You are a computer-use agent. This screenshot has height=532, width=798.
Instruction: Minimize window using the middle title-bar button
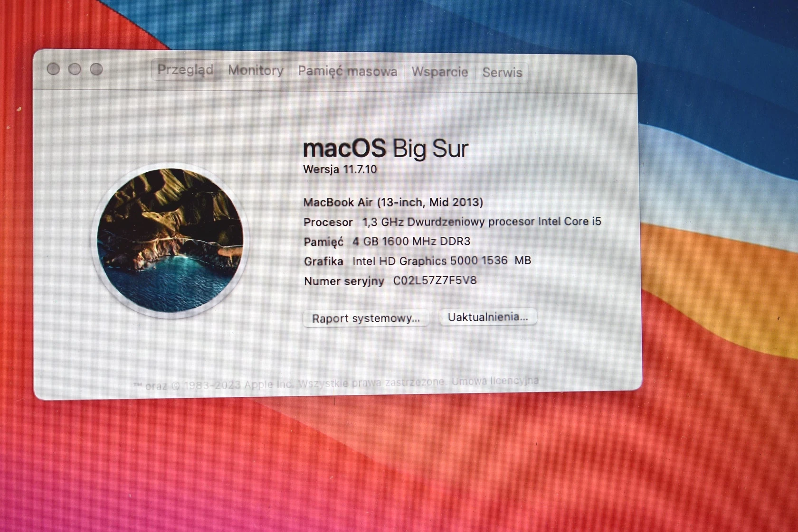click(x=75, y=69)
